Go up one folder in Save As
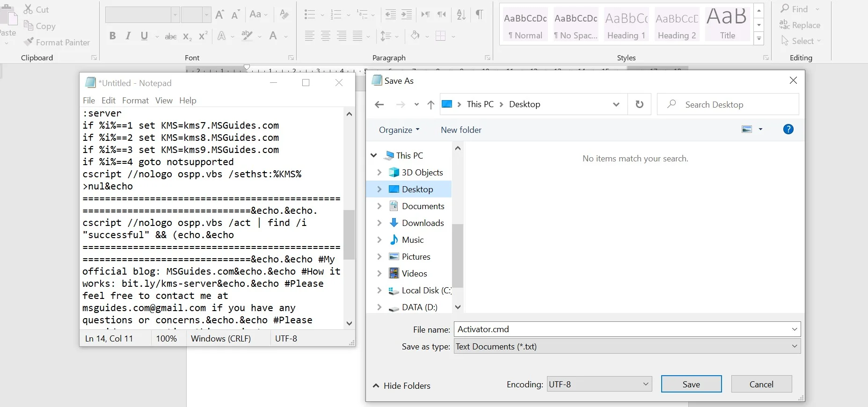This screenshot has width=868, height=407. point(431,105)
